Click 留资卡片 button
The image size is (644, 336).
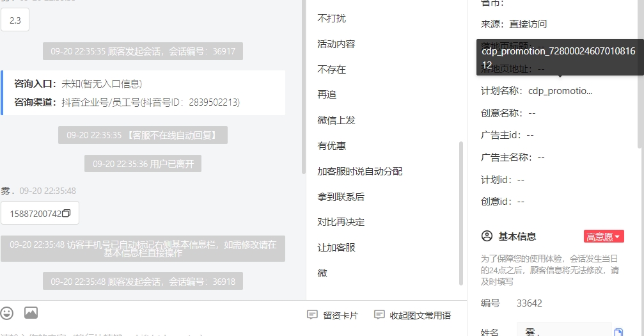pos(333,315)
